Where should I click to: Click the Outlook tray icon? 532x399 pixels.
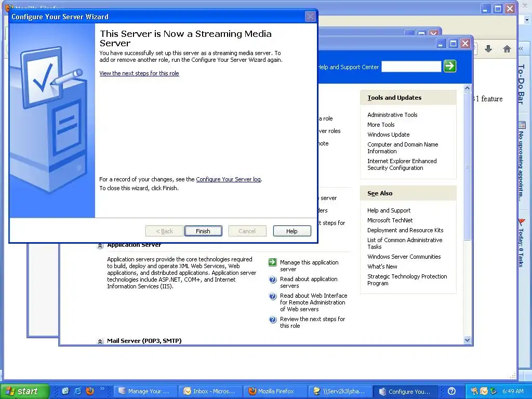click(x=484, y=391)
